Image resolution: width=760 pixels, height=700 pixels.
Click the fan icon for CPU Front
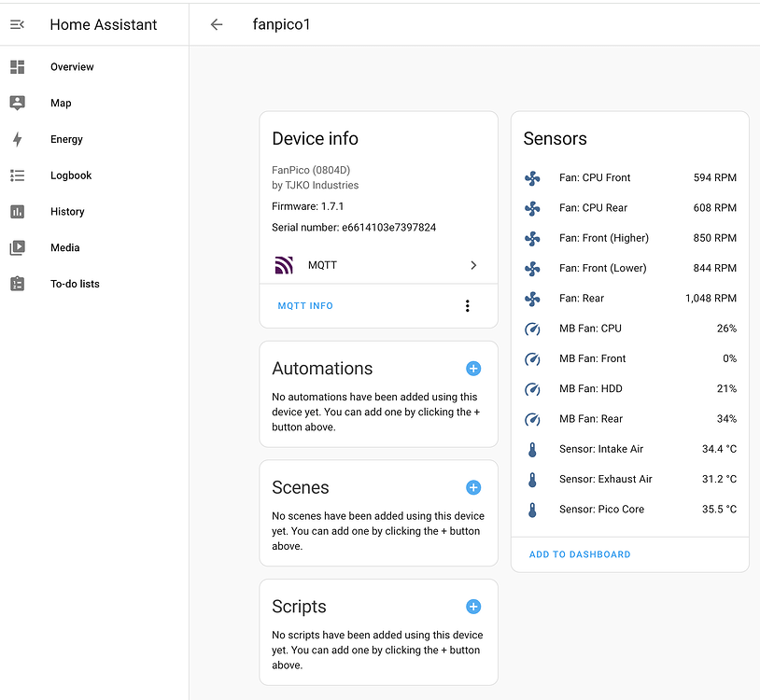click(x=532, y=177)
